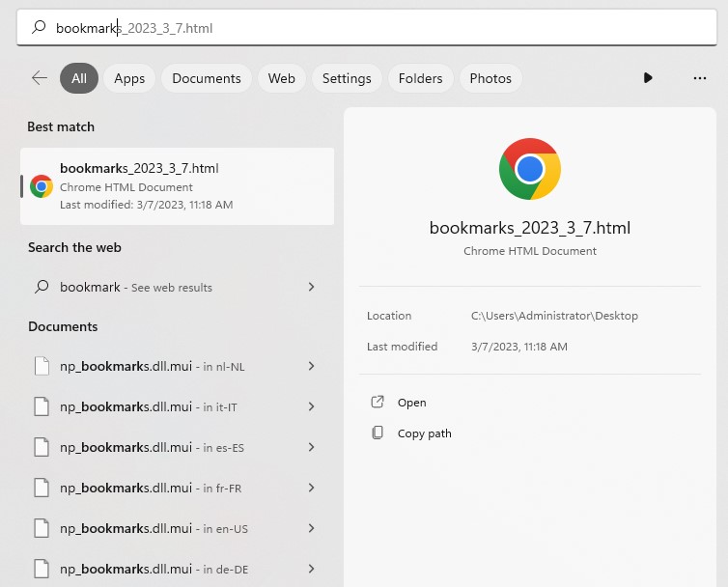
Task: Click the search magnifier icon in search box
Action: 39,27
